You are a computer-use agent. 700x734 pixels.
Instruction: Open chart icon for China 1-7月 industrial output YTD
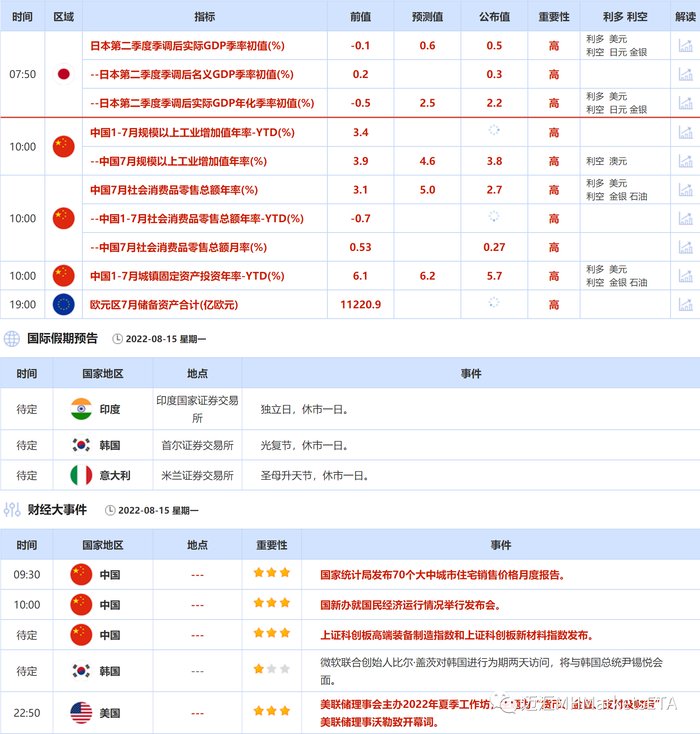point(685,132)
